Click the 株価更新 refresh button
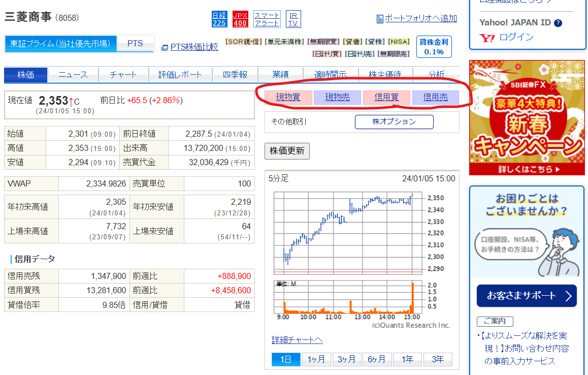Viewport: 588px width, 375px height. [287, 151]
